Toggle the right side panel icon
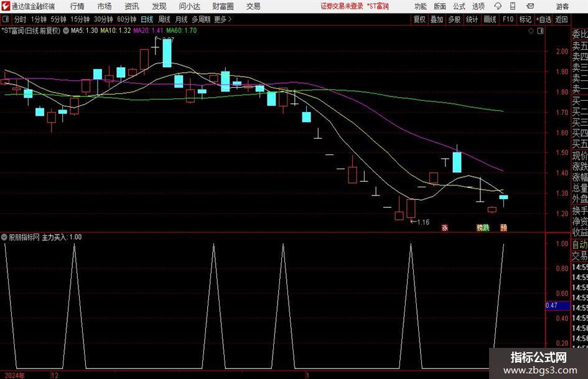 pos(540,31)
